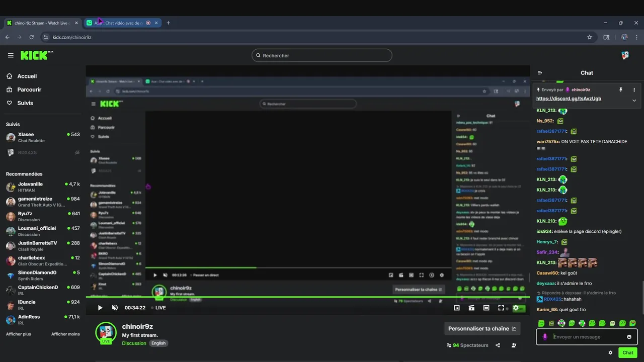This screenshot has height=362, width=644.
Task: Open the user profile avatar menu
Action: pos(625,55)
